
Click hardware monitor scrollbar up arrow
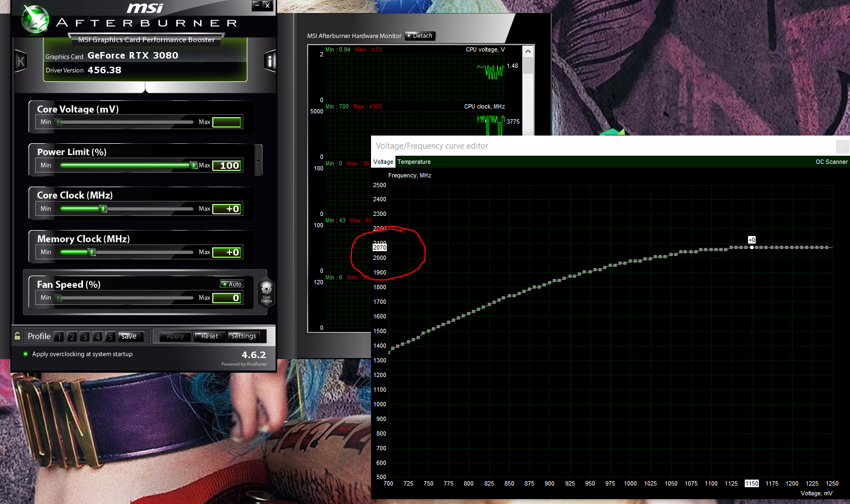(528, 51)
